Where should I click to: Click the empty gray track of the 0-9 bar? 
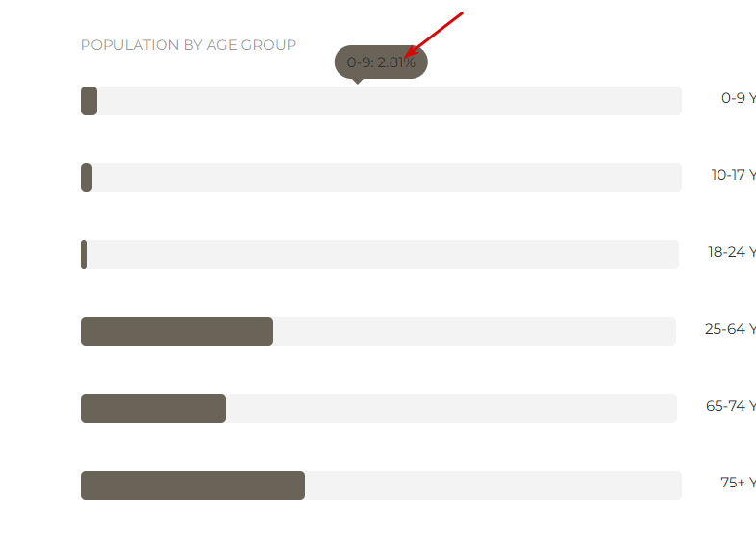tap(390, 101)
